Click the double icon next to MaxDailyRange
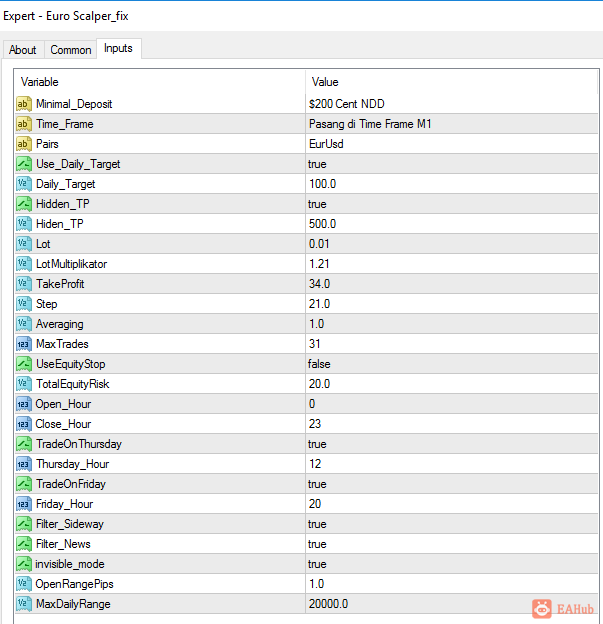The image size is (603, 624). (23, 604)
